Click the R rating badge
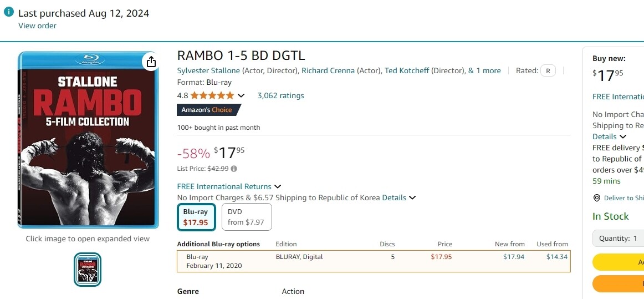 click(548, 70)
